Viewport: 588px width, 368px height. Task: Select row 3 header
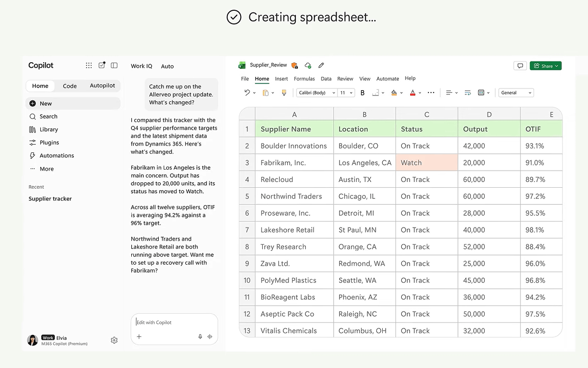247,163
